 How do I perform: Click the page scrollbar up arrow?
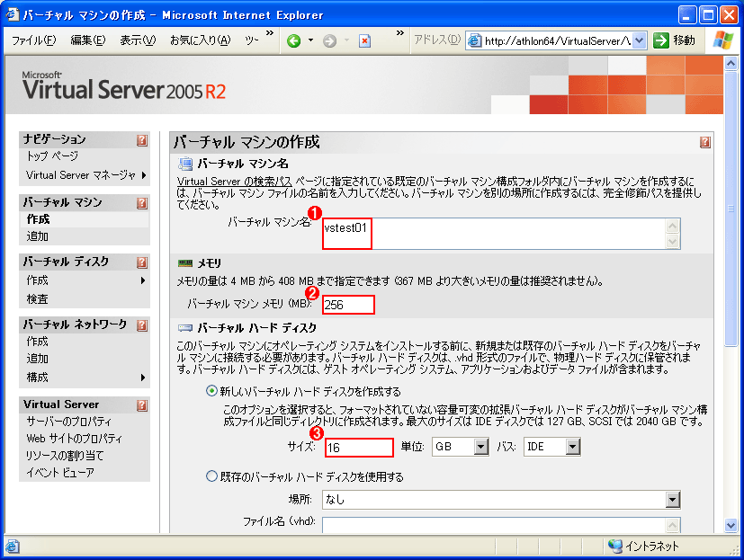pyautogui.click(x=731, y=63)
